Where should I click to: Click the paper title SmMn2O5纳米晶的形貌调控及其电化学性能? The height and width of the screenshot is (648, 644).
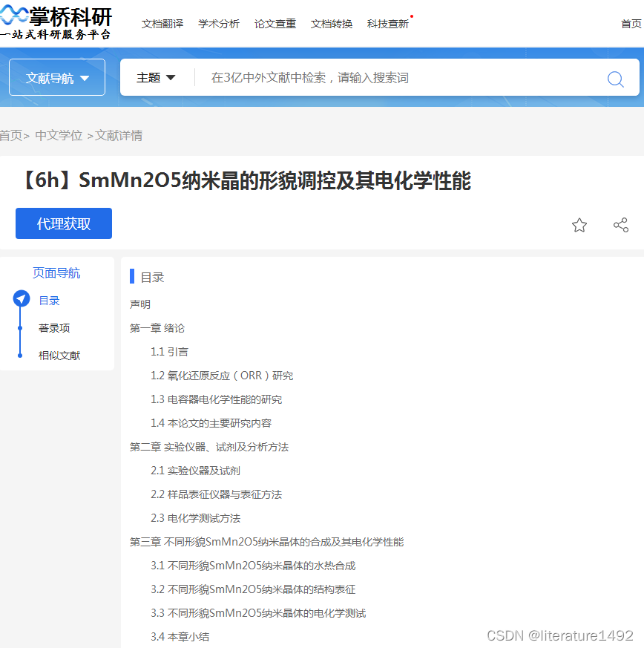click(x=275, y=180)
